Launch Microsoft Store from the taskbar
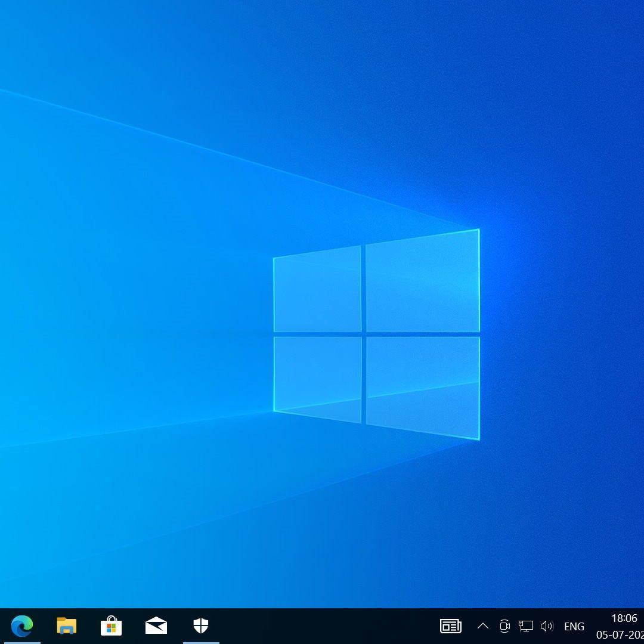Image resolution: width=644 pixels, height=644 pixels. pyautogui.click(x=112, y=626)
